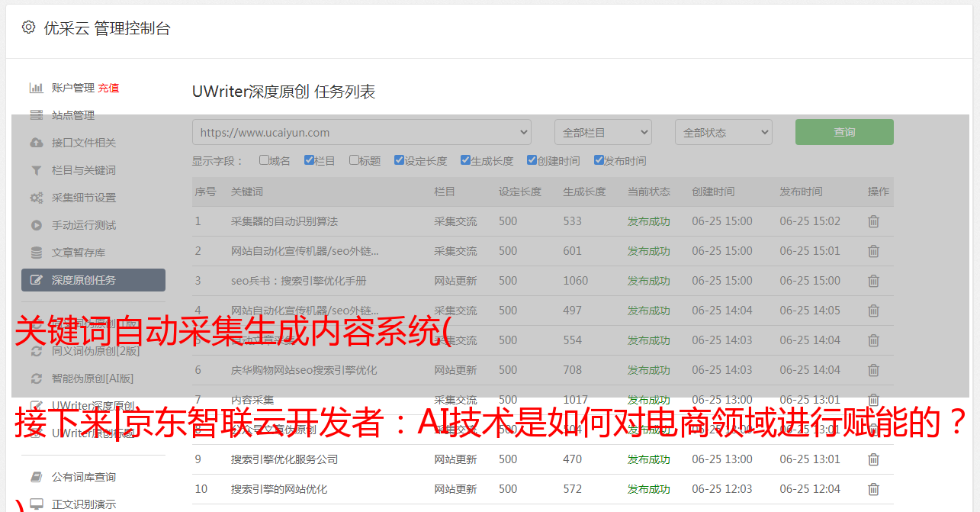Viewport: 980px width, 512px height.
Task: Click the gears icon for 采集细节设置
Action: pos(36,198)
